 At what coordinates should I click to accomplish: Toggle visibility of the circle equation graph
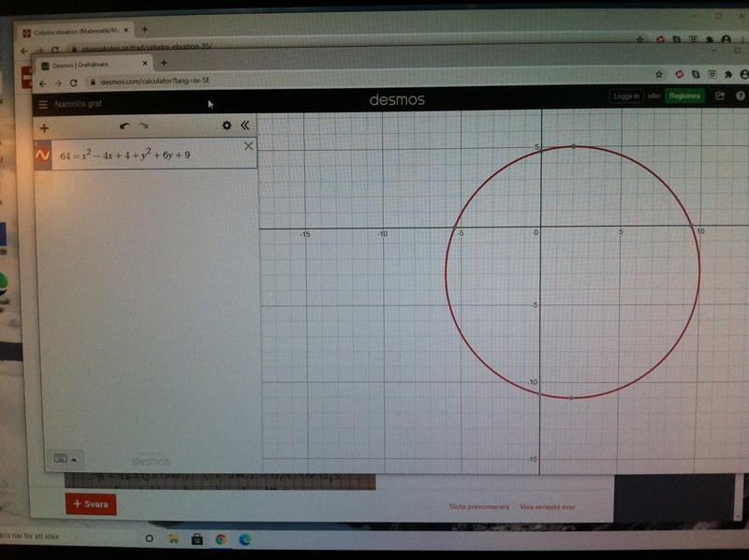42,155
